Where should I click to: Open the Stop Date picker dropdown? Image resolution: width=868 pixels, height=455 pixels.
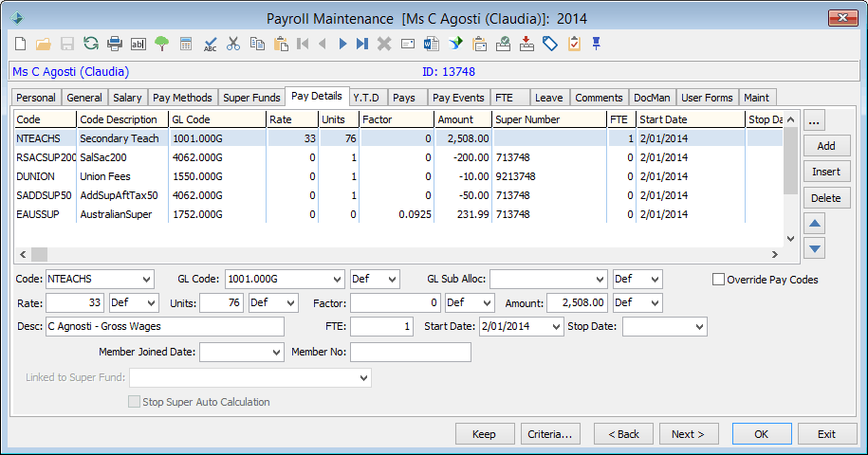pyautogui.click(x=699, y=327)
